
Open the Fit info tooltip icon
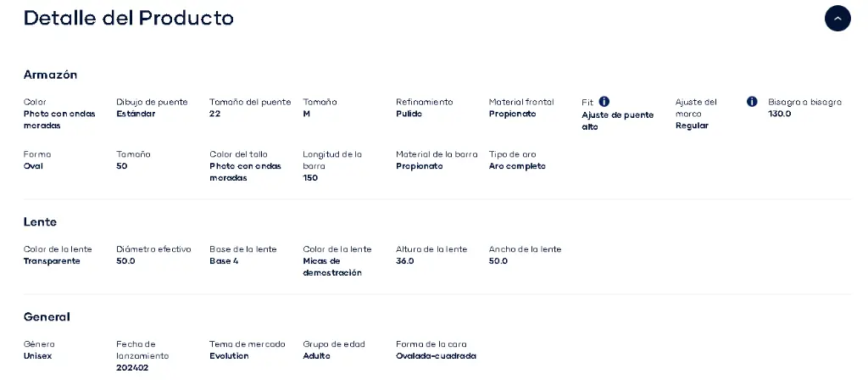click(x=604, y=102)
